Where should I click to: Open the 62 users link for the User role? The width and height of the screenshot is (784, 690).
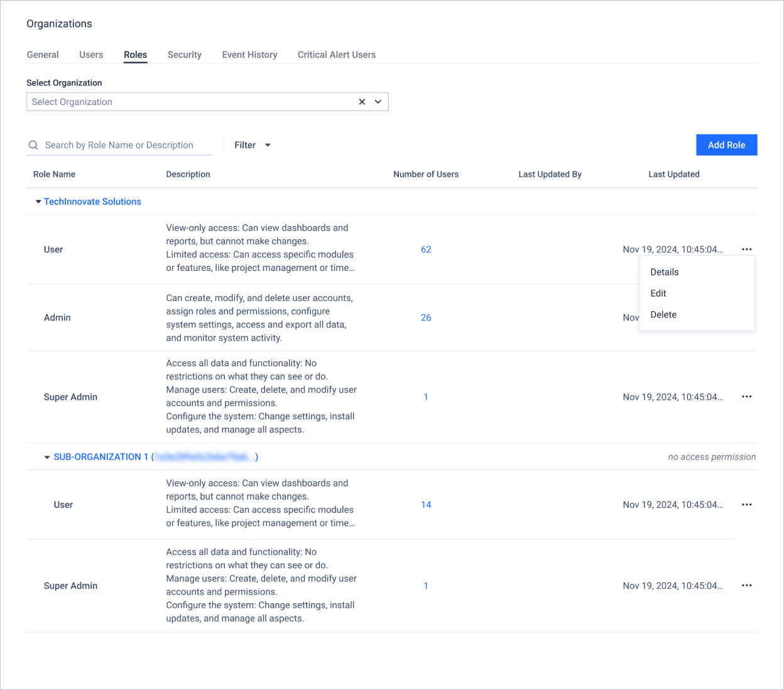[x=426, y=249]
